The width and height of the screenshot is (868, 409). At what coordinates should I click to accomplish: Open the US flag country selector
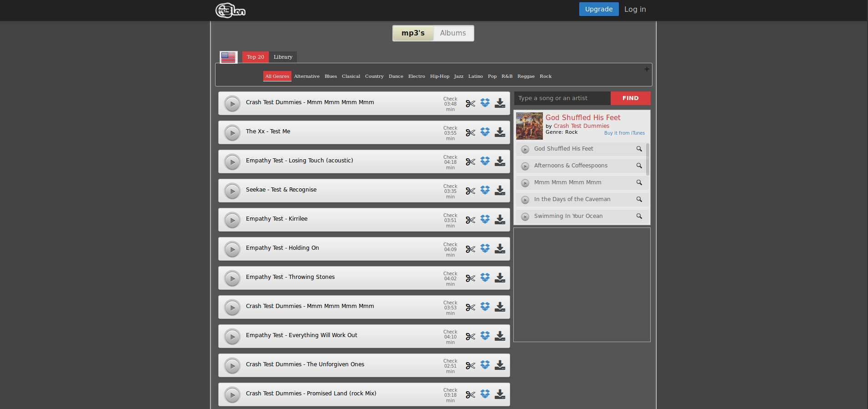click(228, 57)
